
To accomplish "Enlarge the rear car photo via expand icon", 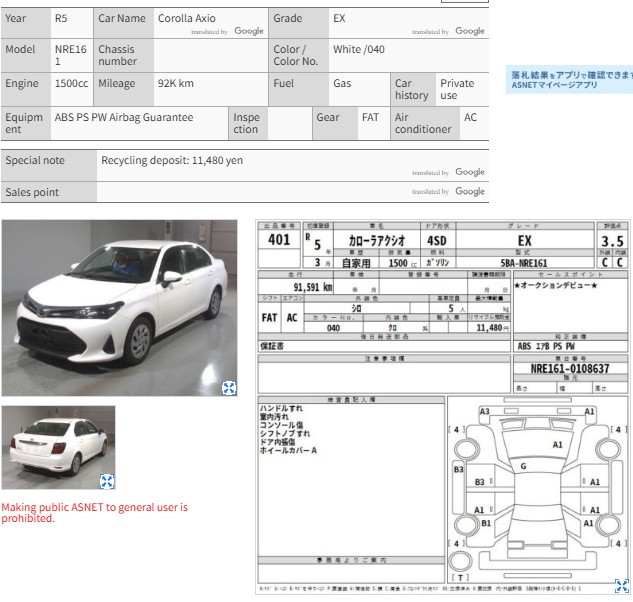I will 107,481.
